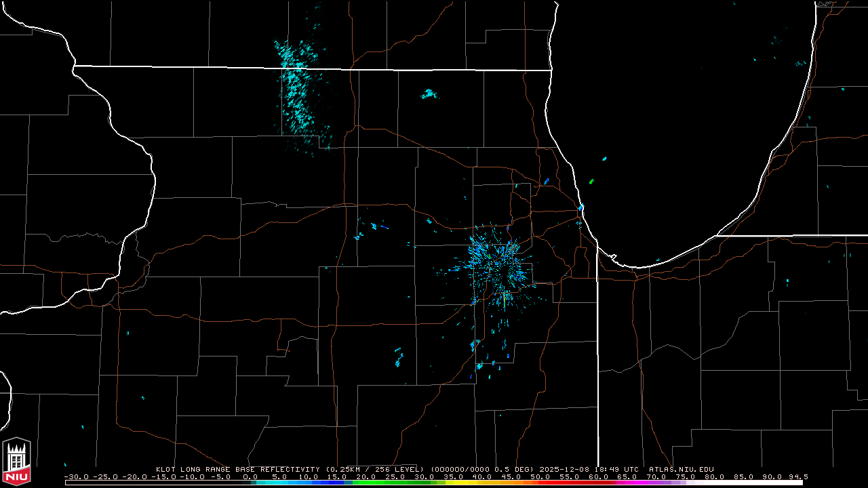Click the "(0.25KM / 256 LEVEL)" text
The image size is (868, 488).
[x=375, y=469]
